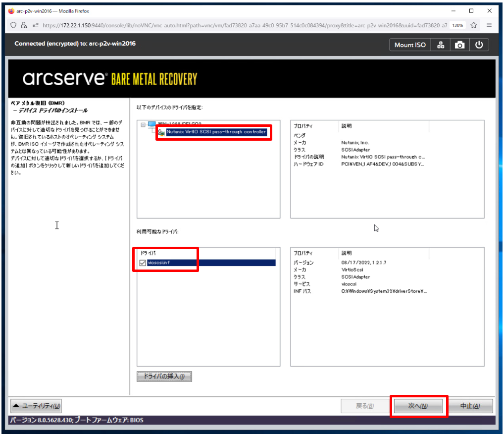Click the 120% zoom level indicator

457,25
